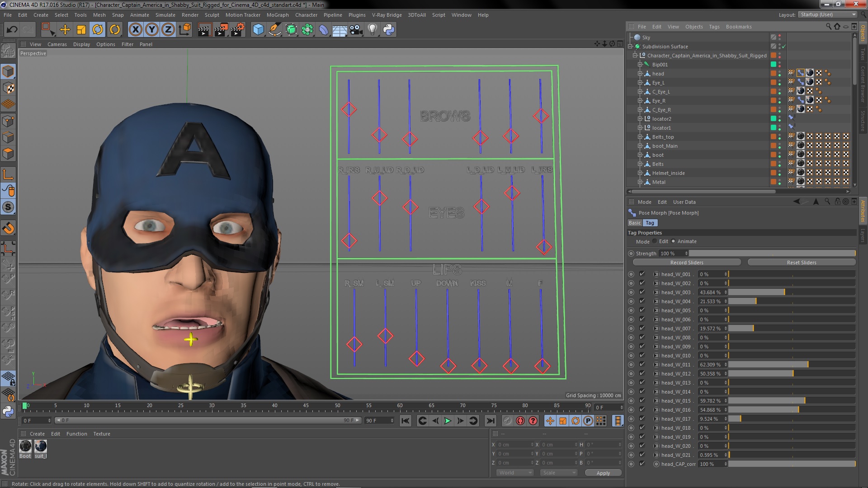Click the Undo arrow icon
868x488 pixels.
(x=12, y=30)
